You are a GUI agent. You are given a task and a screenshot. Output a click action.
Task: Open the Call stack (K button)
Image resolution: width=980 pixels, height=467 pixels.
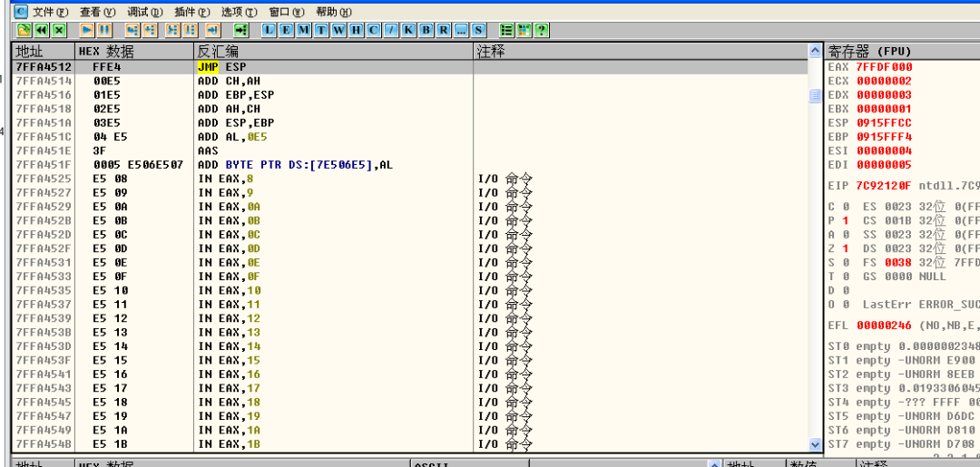tap(408, 30)
